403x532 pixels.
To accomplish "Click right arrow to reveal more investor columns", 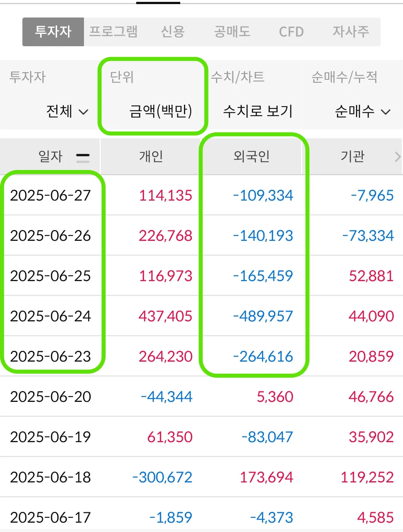I will 398,157.
